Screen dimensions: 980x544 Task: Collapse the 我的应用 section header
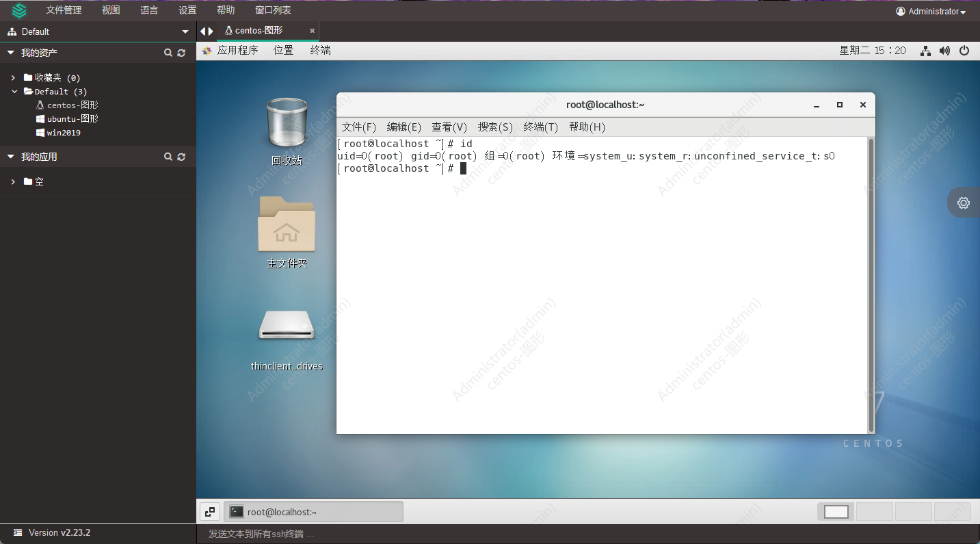(x=11, y=157)
